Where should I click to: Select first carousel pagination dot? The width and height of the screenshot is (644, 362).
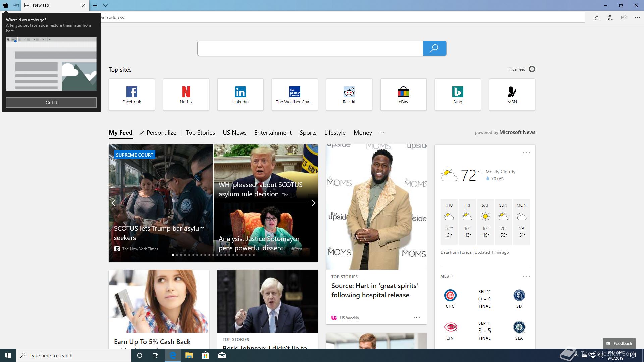(173, 255)
